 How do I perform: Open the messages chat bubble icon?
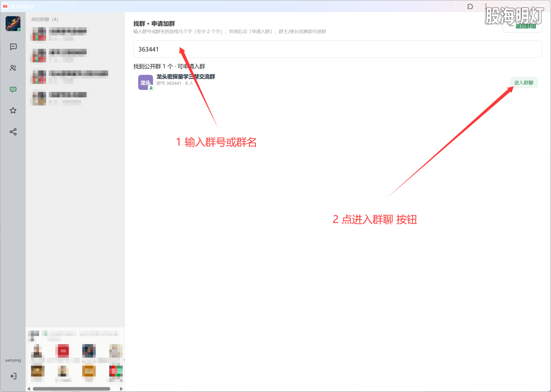13,47
